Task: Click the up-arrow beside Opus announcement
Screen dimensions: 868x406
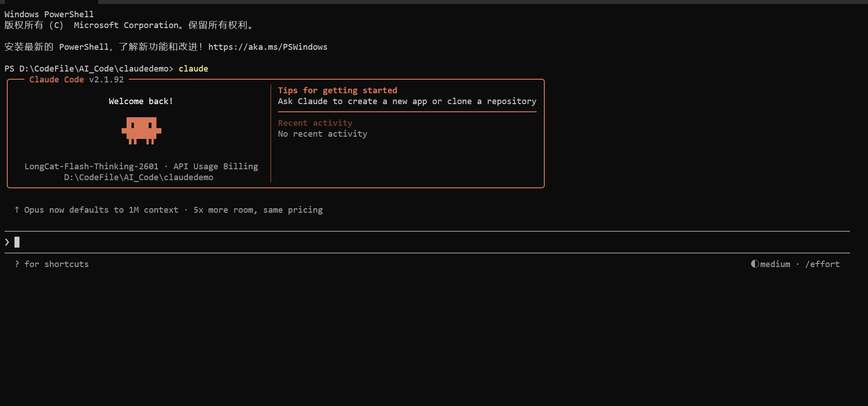Action: pyautogui.click(x=17, y=210)
